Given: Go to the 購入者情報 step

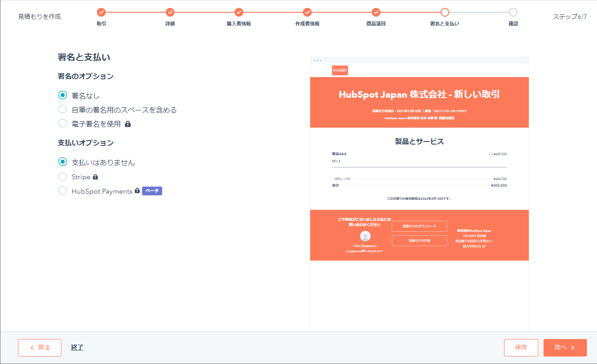Looking at the screenshot, I should [x=239, y=12].
